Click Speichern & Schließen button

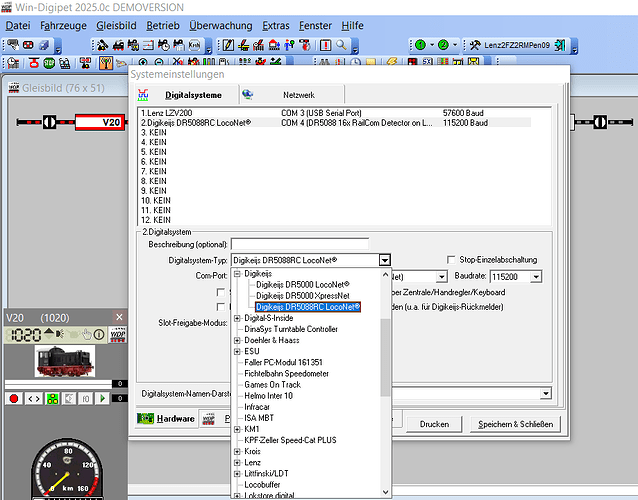click(515, 424)
